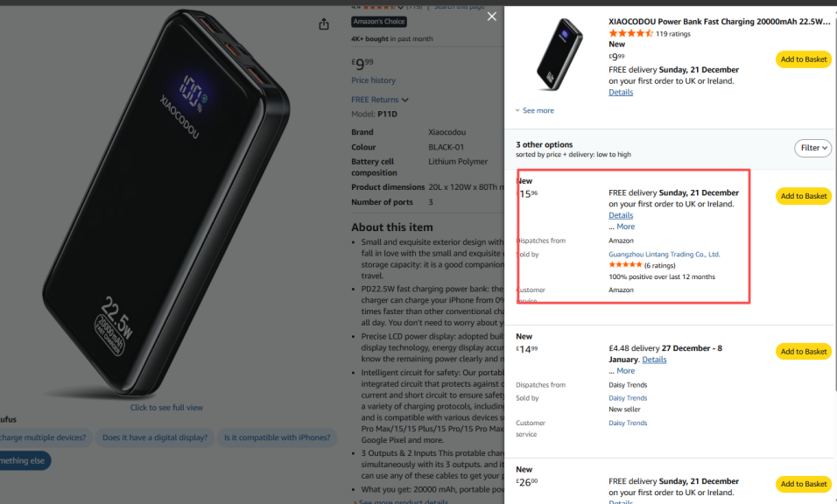The width and height of the screenshot is (837, 504).
Task: Add the £15.96 offer to basket
Action: point(803,196)
